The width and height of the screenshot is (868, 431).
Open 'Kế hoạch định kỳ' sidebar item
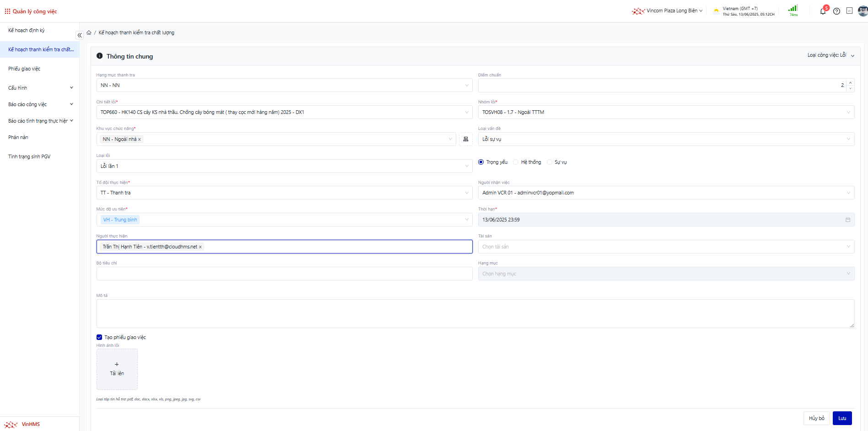(x=27, y=30)
